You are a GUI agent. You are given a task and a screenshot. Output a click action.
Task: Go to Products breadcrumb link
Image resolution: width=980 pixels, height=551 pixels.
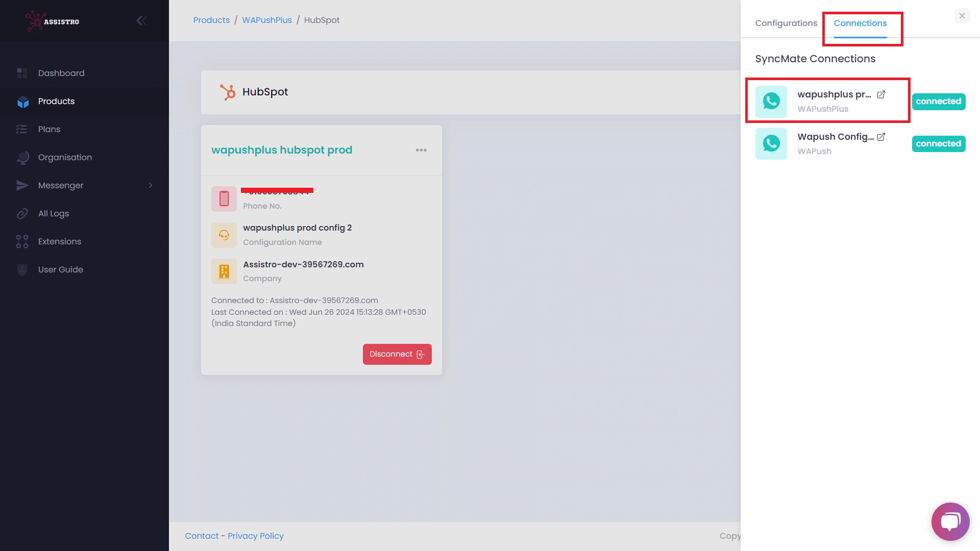211,20
